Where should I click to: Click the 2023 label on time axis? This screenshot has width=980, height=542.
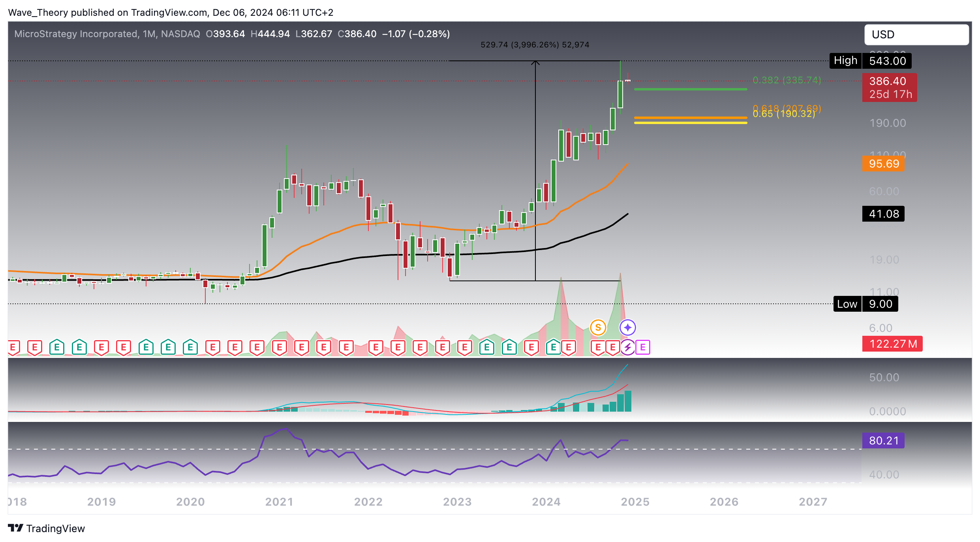pos(457,502)
